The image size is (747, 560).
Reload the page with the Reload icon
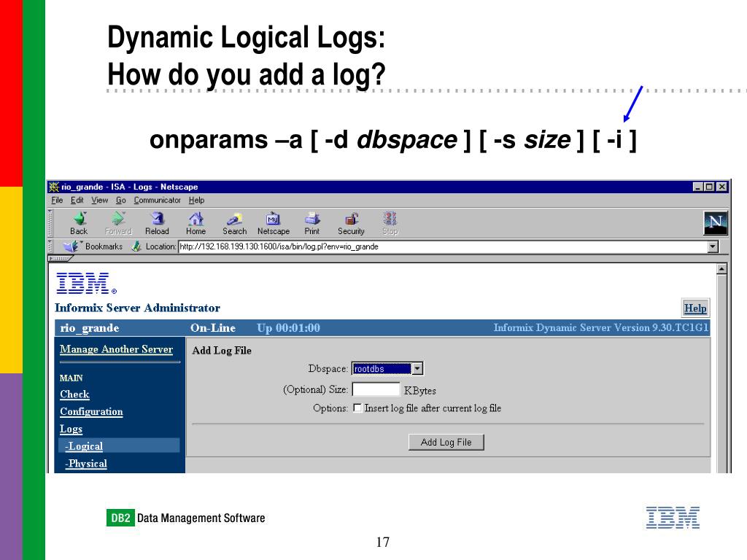158,223
